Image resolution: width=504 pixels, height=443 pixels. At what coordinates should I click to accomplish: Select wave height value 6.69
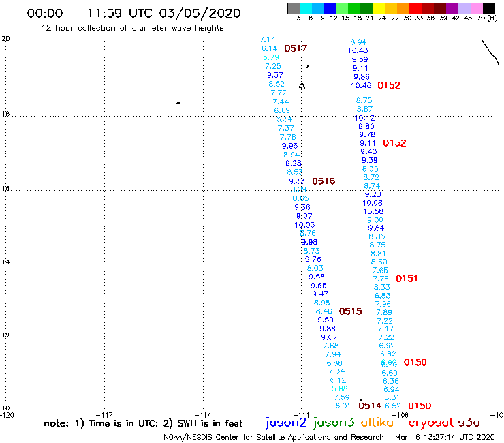click(x=282, y=110)
